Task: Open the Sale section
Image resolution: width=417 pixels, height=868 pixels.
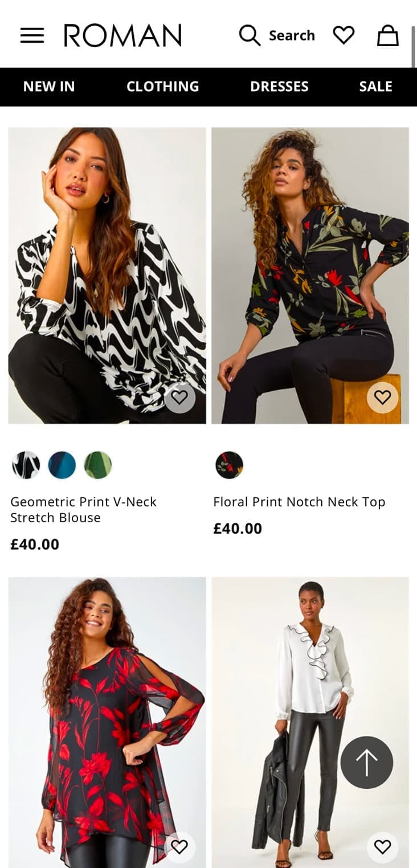Action: coord(375,87)
